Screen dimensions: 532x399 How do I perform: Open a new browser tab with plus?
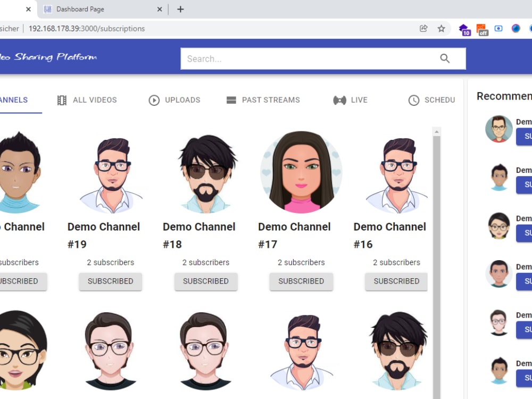point(180,9)
